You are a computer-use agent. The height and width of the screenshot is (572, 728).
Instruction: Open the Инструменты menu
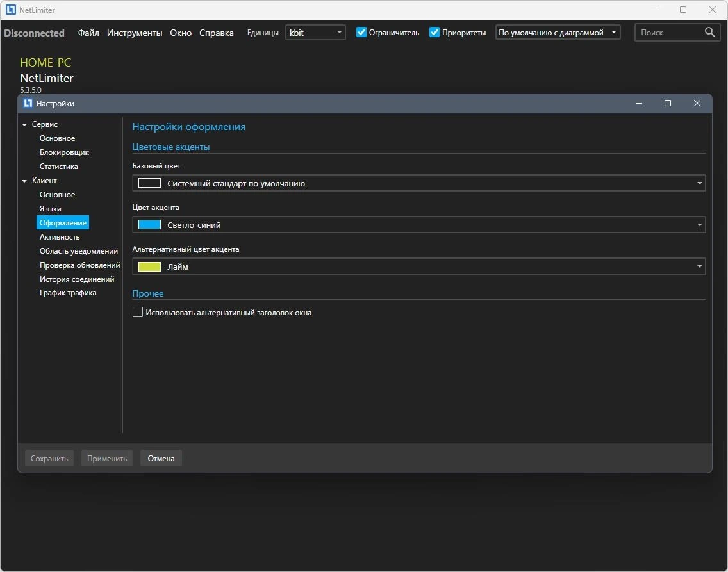coord(135,33)
